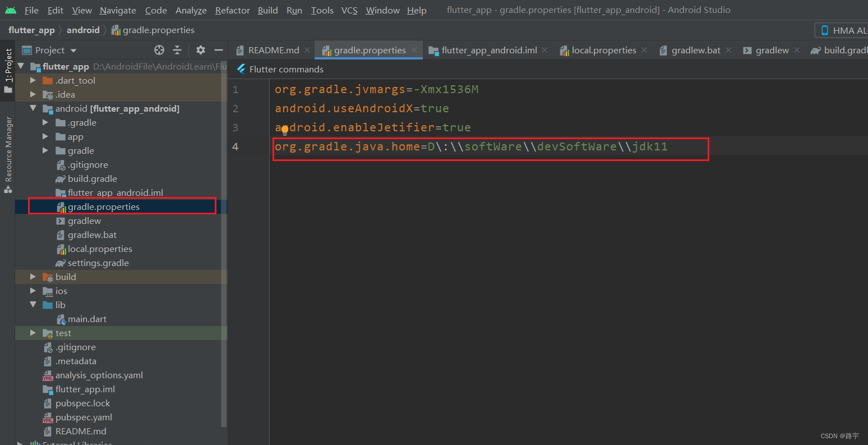Expand the app folder
The width and height of the screenshot is (868, 445).
pos(45,136)
